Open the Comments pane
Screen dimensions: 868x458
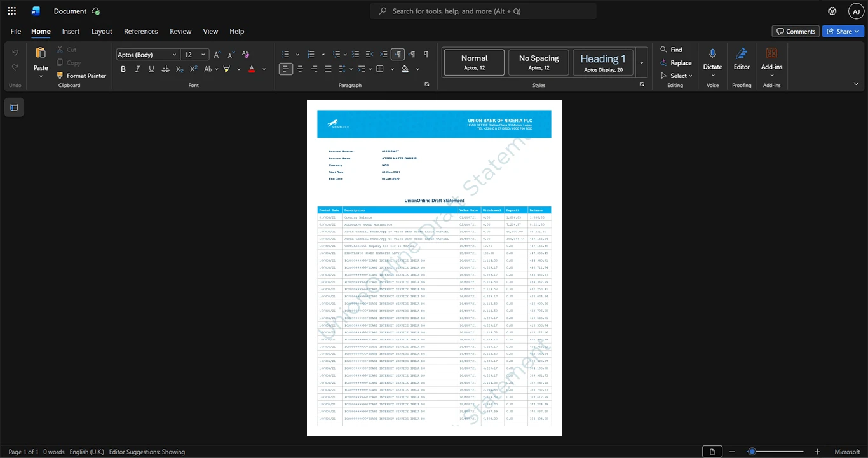(x=796, y=31)
